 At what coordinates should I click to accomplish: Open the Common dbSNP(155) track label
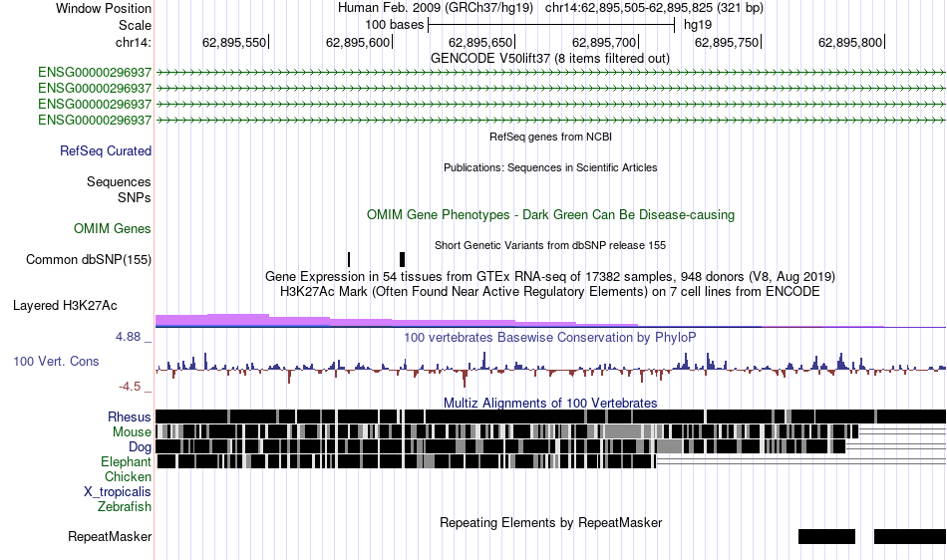(x=88, y=259)
